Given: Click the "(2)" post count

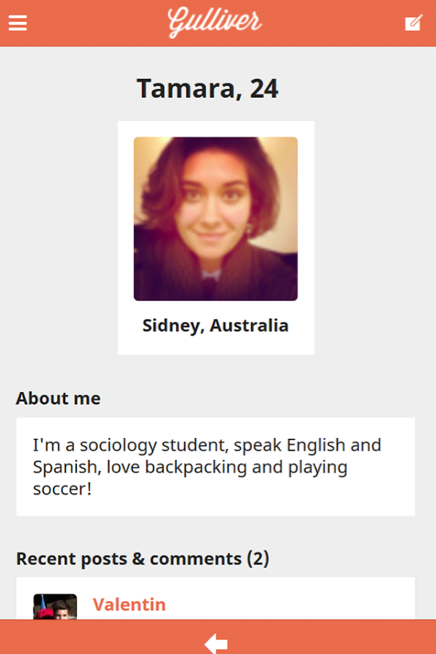Looking at the screenshot, I should (x=258, y=559).
